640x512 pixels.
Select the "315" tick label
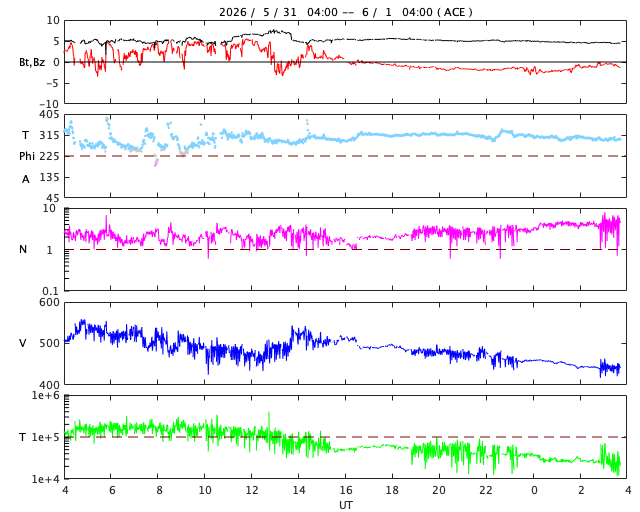pyautogui.click(x=49, y=135)
